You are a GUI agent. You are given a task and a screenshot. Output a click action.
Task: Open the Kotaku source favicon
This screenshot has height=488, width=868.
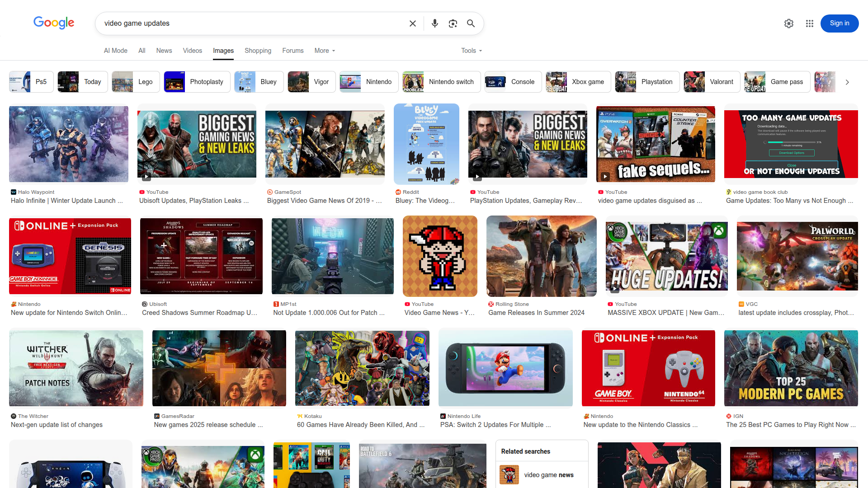tap(300, 416)
